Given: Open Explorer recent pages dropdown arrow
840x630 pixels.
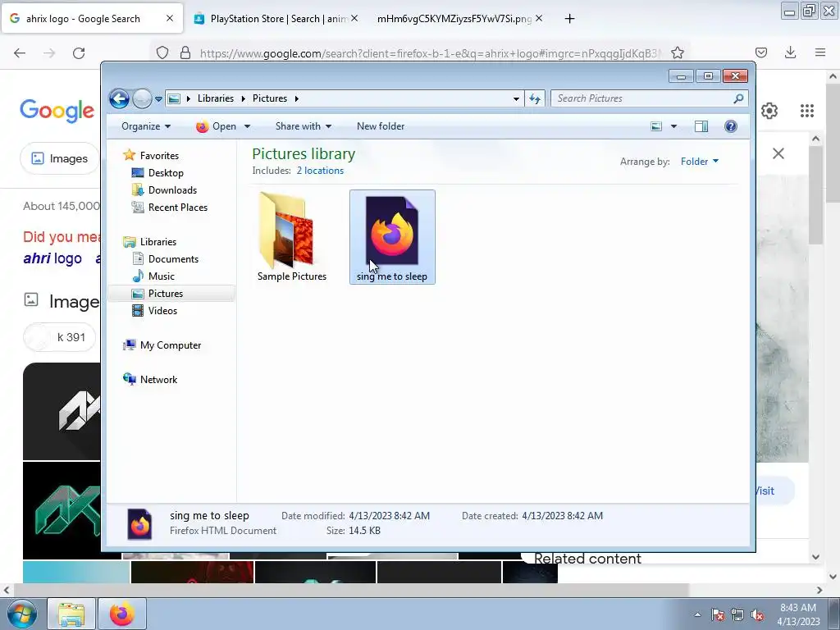Looking at the screenshot, I should click(158, 99).
